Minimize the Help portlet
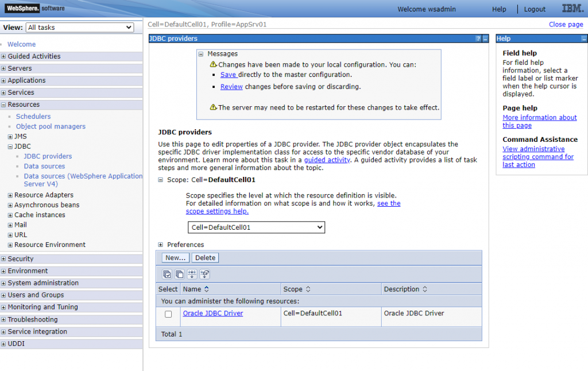Screen dimensions: 588x371 click(584, 38)
